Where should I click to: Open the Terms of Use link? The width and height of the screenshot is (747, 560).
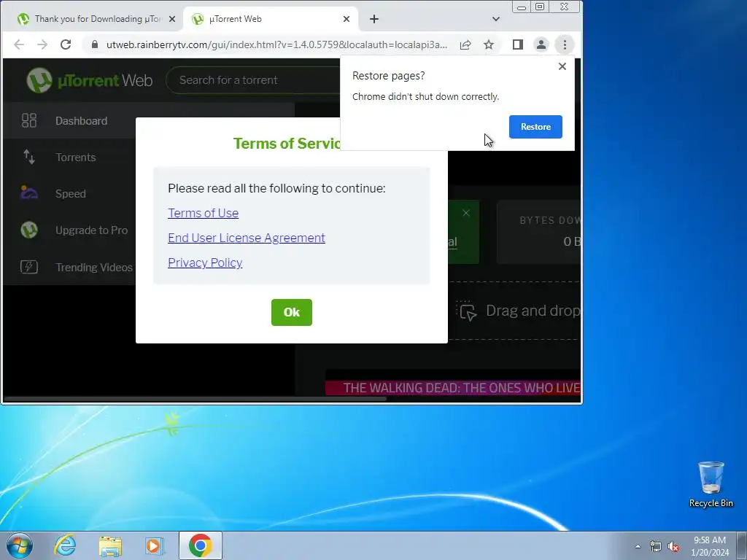(x=203, y=213)
